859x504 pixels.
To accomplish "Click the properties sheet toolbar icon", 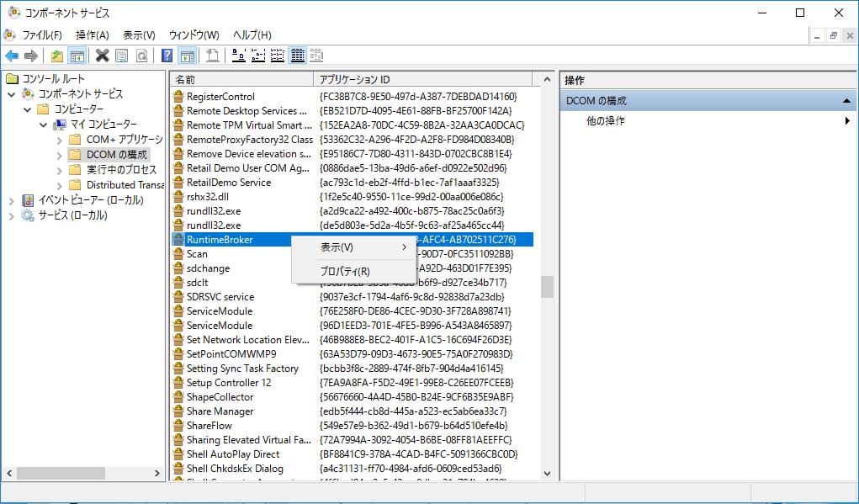I will coord(121,56).
